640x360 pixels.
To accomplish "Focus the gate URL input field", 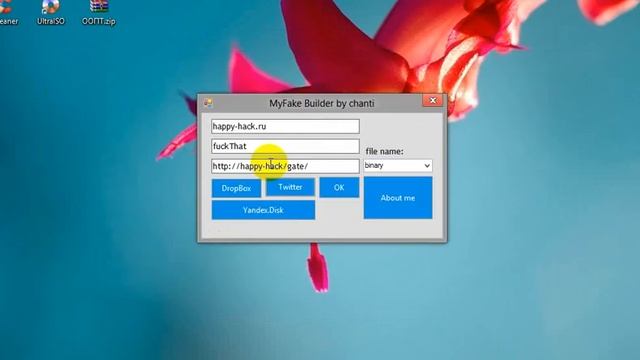I will (x=285, y=166).
